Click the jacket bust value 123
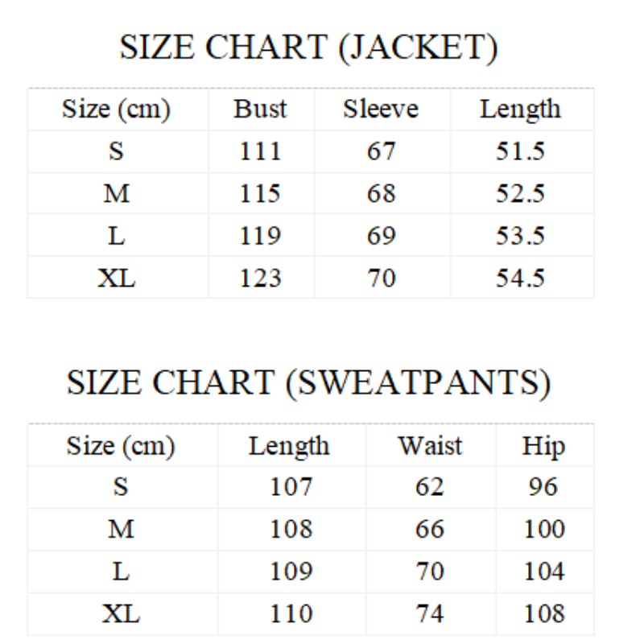This screenshot has height=644, width=644. tap(260, 278)
